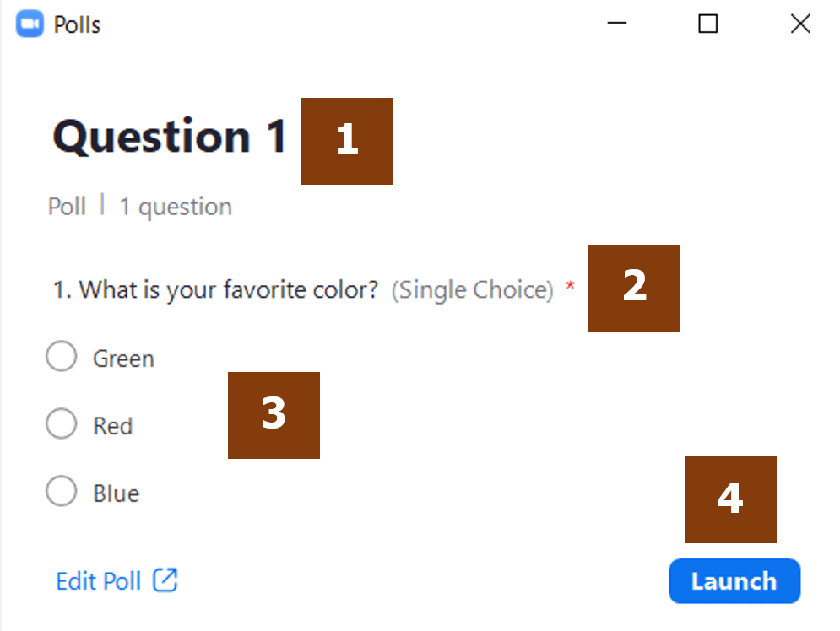Click the brown annotation box numbered 1
840x631 pixels.
347,141
